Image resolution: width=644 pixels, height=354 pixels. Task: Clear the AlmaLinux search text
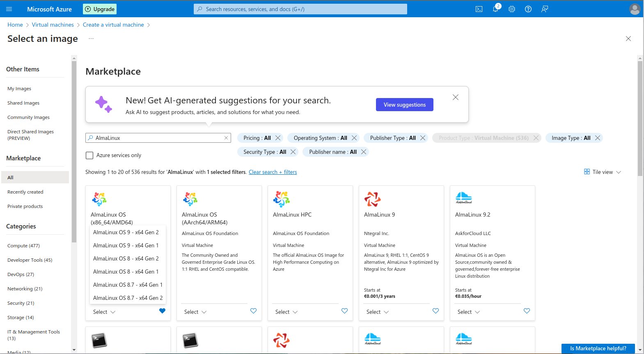point(226,138)
